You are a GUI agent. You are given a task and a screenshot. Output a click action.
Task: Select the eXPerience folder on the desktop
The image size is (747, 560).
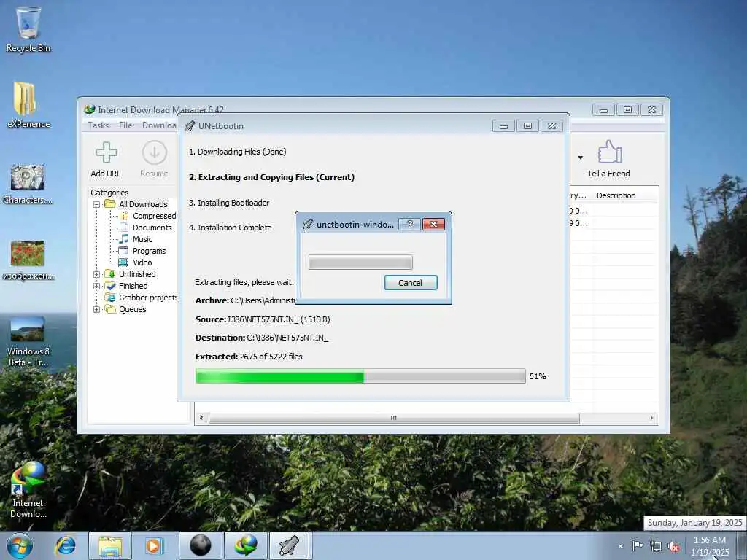28,105
